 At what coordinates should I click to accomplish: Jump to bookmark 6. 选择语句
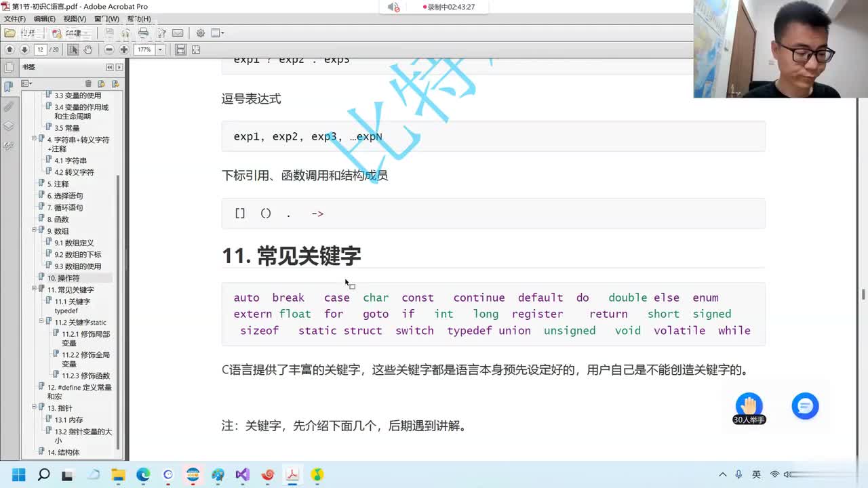pos(65,196)
